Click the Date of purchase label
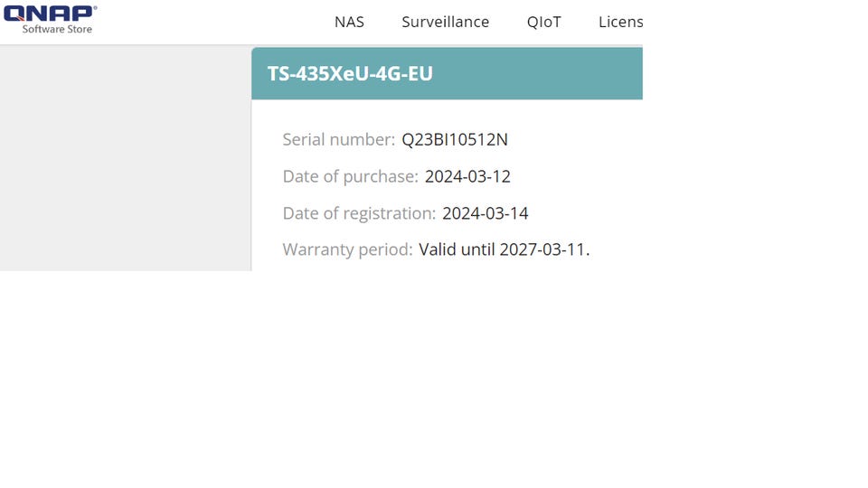 351,176
